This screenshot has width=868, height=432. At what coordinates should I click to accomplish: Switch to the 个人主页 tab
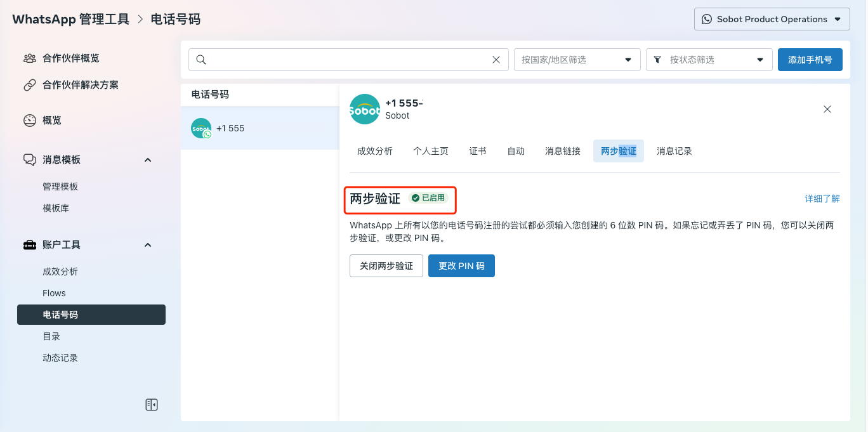[431, 151]
